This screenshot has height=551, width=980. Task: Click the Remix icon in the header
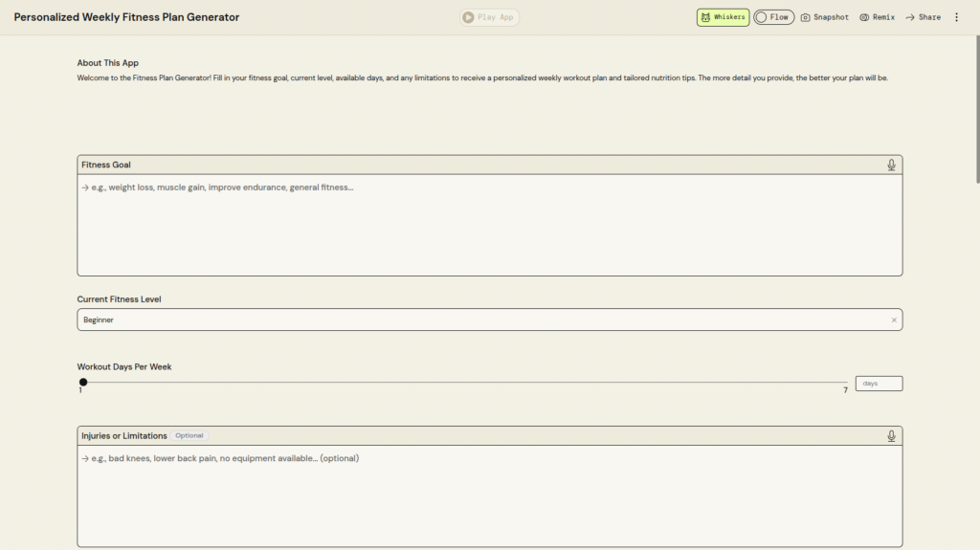tap(864, 17)
